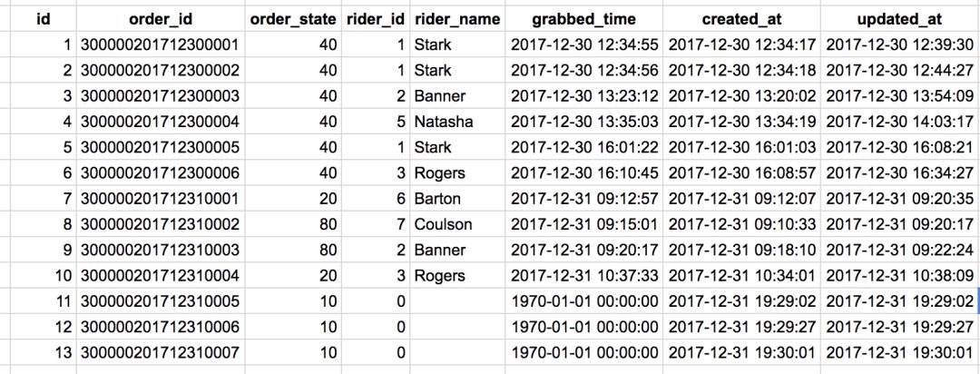The image size is (980, 374).
Task: Select the updated_at header cell
Action: (898, 18)
